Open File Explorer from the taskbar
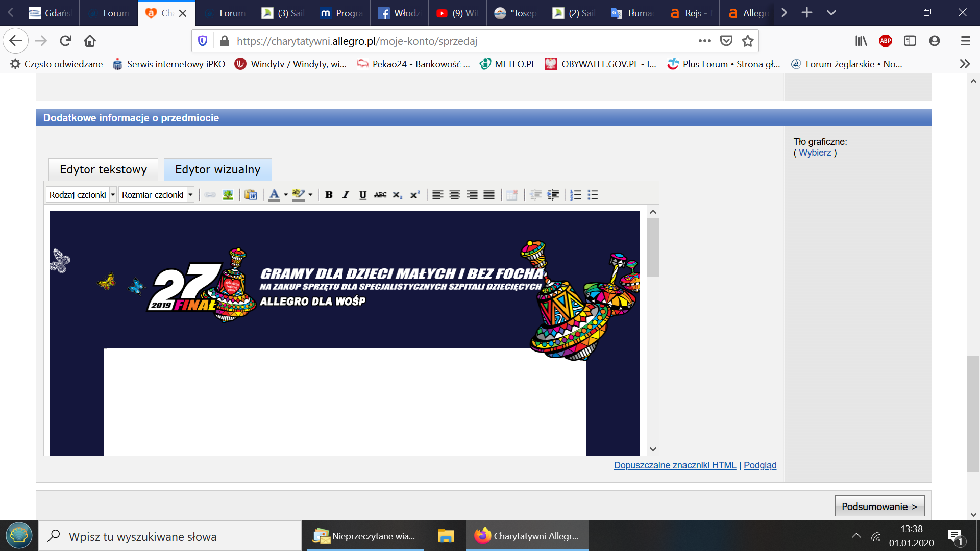The width and height of the screenshot is (980, 551). (x=446, y=536)
